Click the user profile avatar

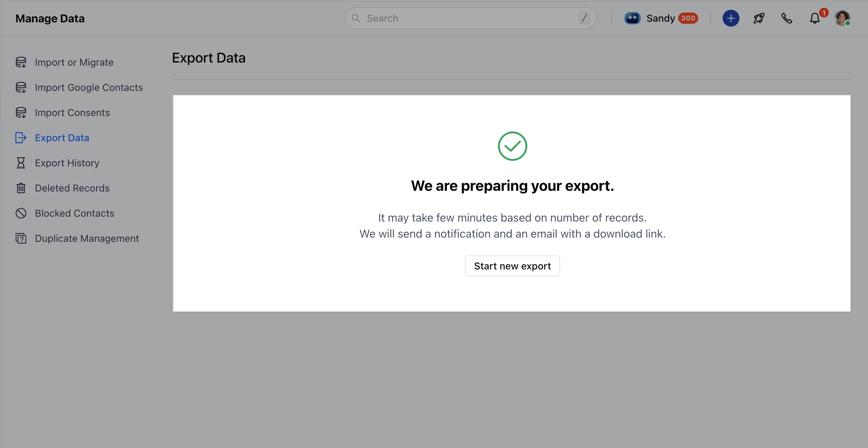coord(842,18)
